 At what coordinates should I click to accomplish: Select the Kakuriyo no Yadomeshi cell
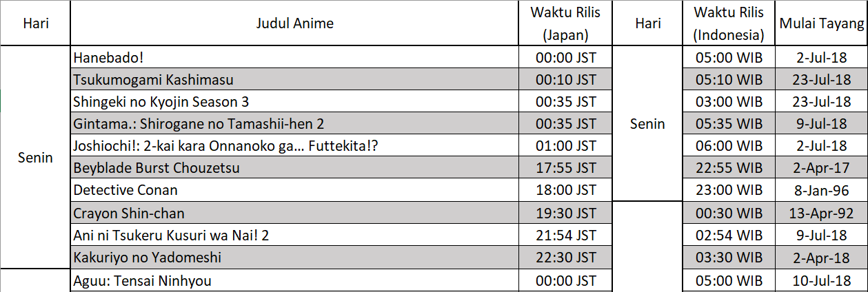(294, 258)
